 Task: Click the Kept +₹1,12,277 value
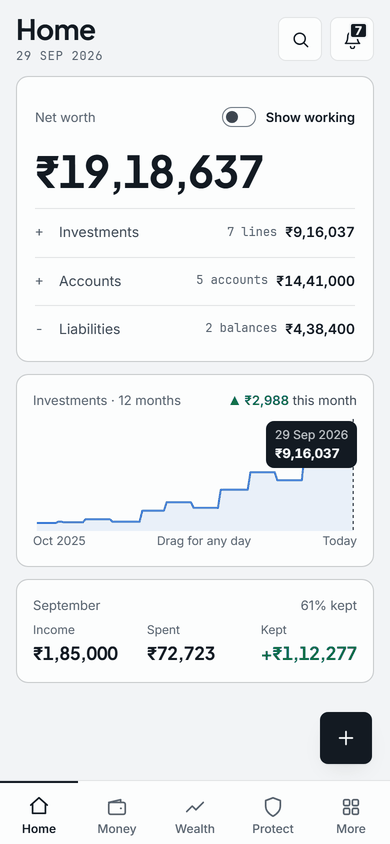click(x=309, y=654)
